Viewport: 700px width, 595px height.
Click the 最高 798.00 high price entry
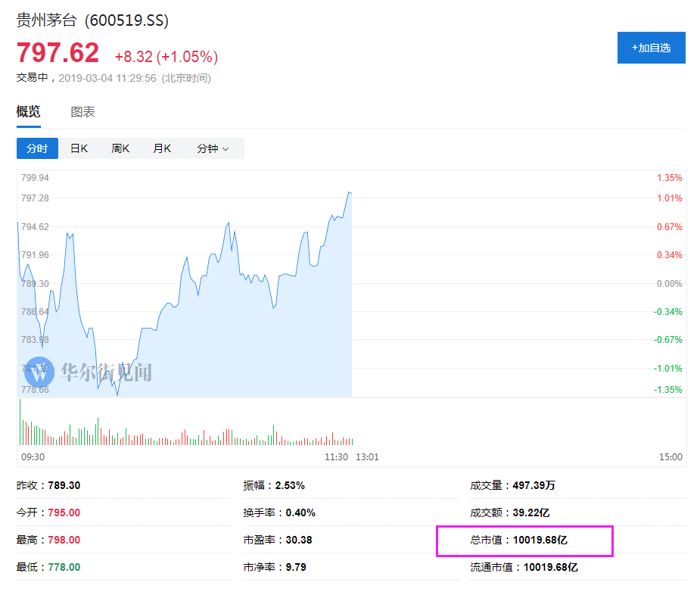pyautogui.click(x=64, y=540)
